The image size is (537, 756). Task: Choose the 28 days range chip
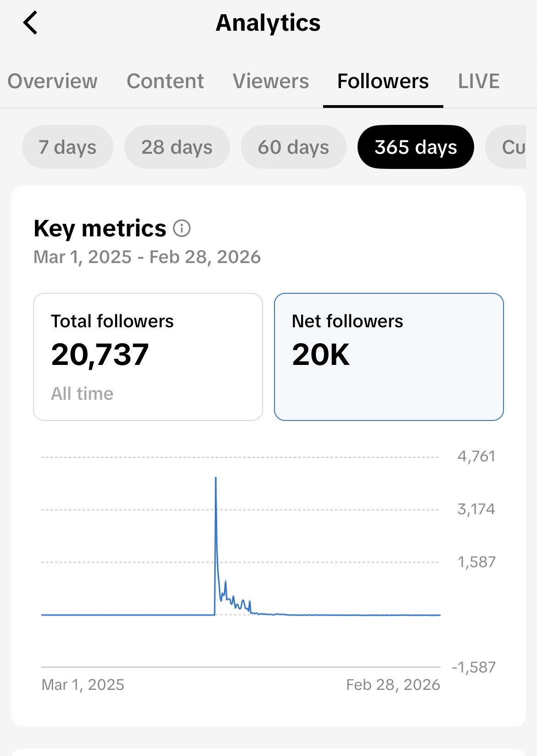[177, 147]
